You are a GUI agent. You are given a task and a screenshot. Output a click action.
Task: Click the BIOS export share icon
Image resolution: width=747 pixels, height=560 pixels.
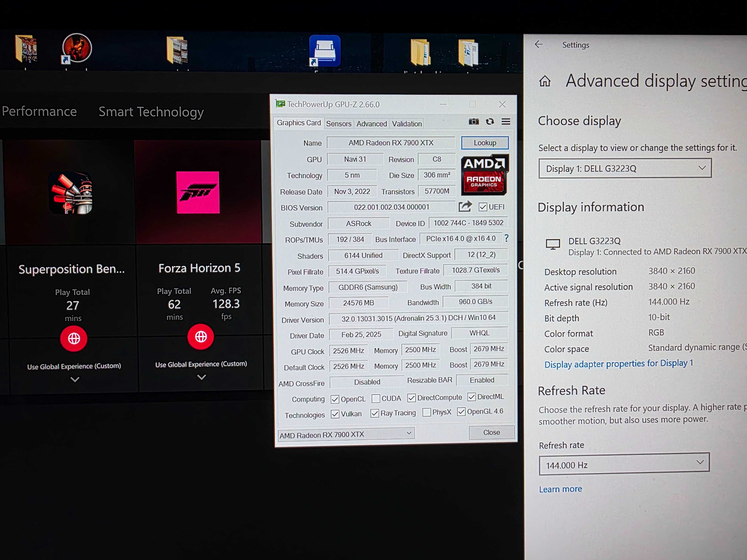465,206
